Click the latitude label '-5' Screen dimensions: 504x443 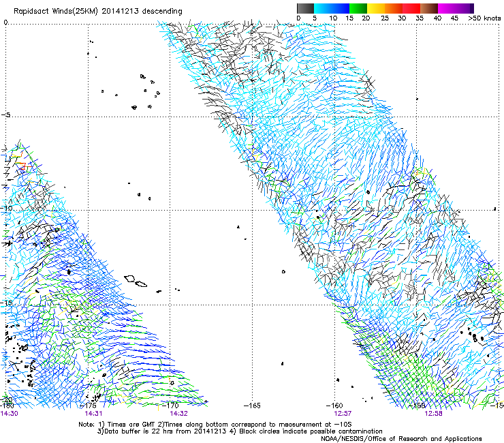6,115
